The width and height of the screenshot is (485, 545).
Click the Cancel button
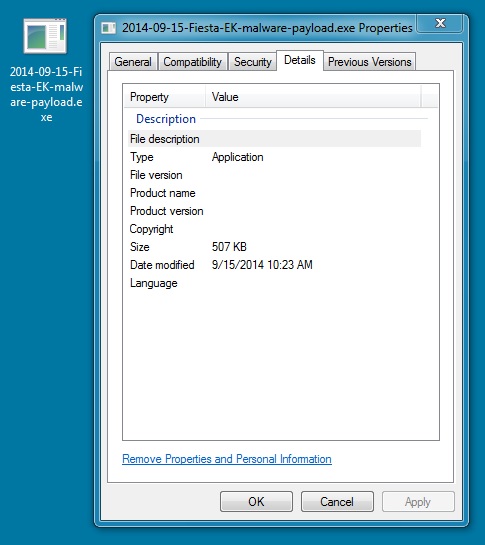[337, 502]
